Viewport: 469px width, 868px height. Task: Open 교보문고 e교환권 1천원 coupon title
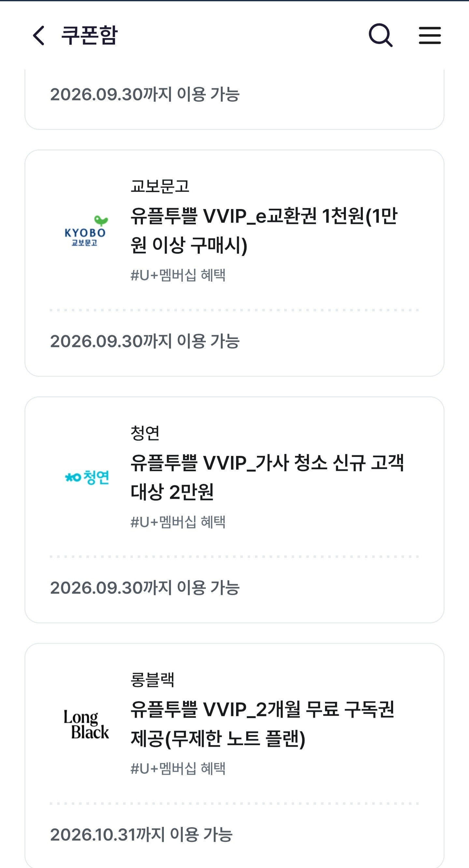[x=264, y=231]
